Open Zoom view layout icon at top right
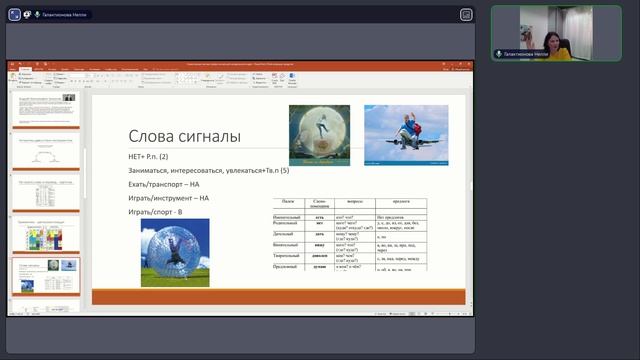Viewport: 640px width, 360px height. [466, 15]
